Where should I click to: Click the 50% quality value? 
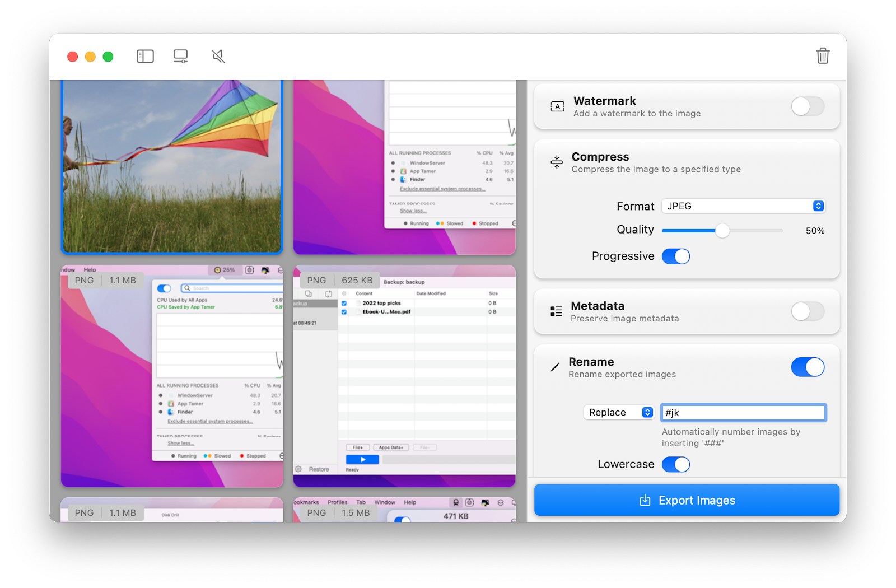815,231
